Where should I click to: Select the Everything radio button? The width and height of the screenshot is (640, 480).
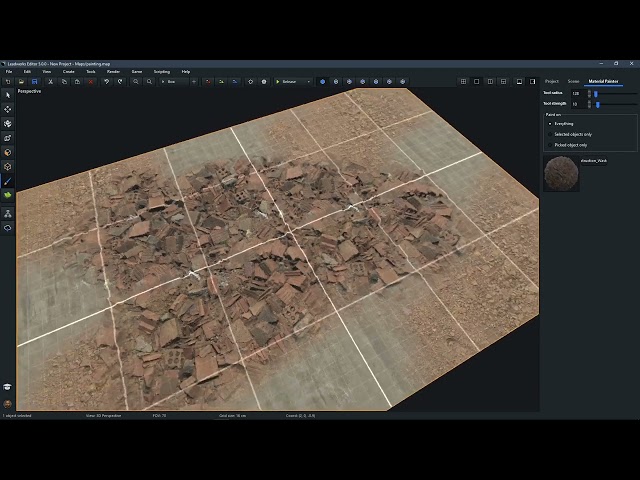click(550, 124)
